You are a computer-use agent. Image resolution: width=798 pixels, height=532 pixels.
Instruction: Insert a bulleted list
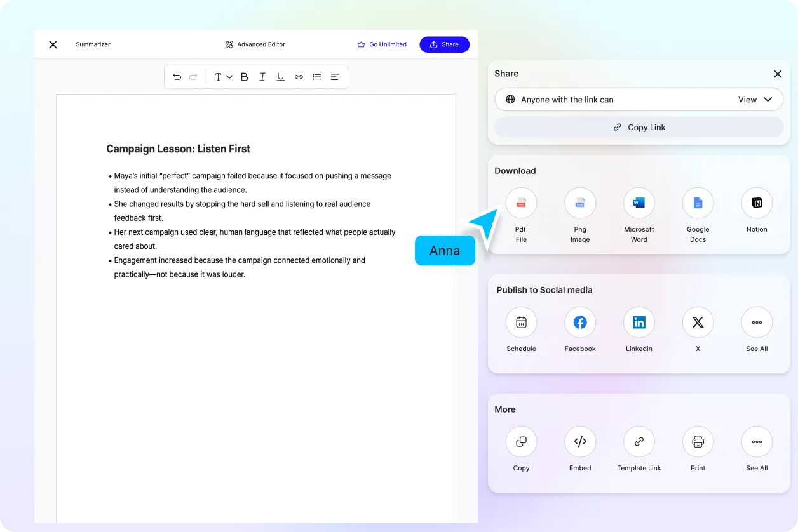pos(316,76)
